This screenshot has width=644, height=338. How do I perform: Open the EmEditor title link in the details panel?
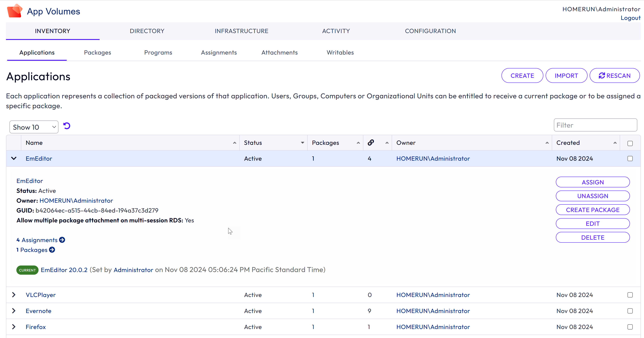point(30,181)
